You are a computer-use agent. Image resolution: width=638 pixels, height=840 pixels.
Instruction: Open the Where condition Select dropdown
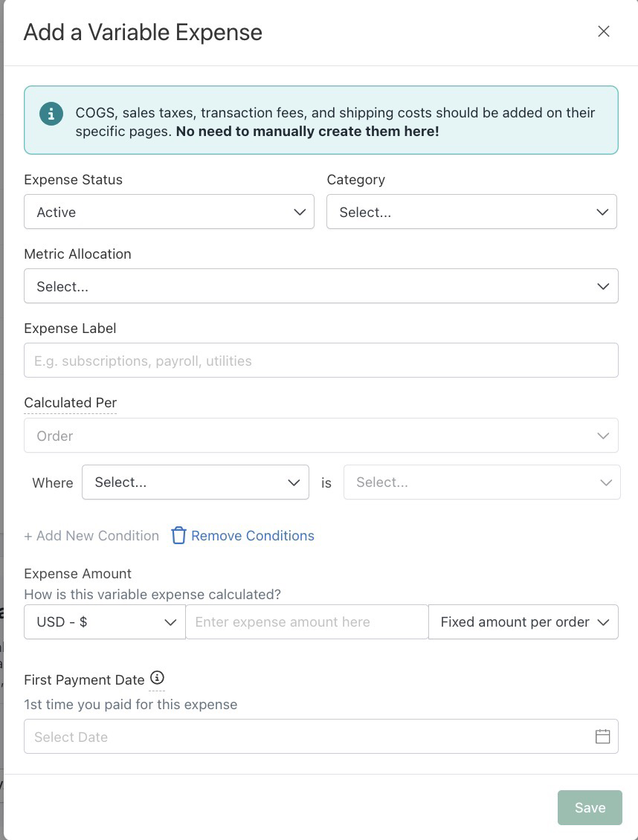point(196,482)
